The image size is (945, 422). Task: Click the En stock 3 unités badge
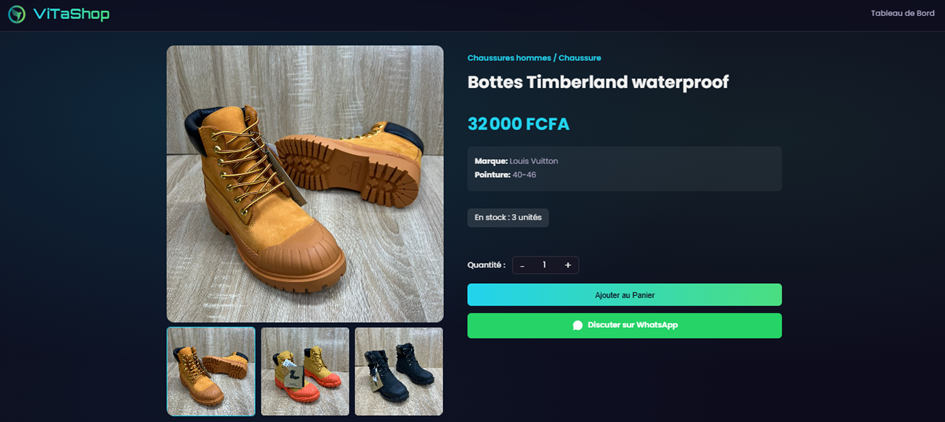508,217
